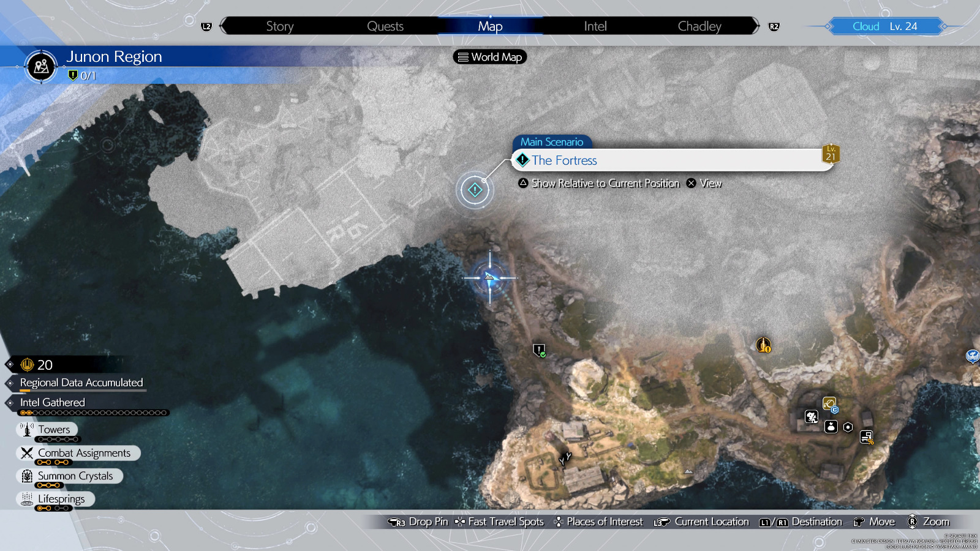Click The Fortress diamond scenario marker
Image resolution: width=980 pixels, height=551 pixels.
tap(475, 190)
